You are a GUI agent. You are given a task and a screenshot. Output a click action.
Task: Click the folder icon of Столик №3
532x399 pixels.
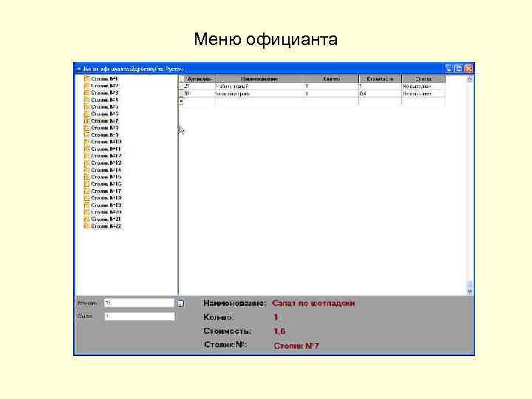[86, 92]
